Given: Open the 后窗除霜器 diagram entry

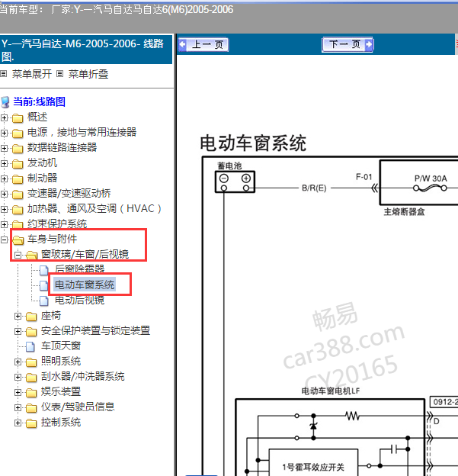Looking at the screenshot, I should tap(80, 269).
